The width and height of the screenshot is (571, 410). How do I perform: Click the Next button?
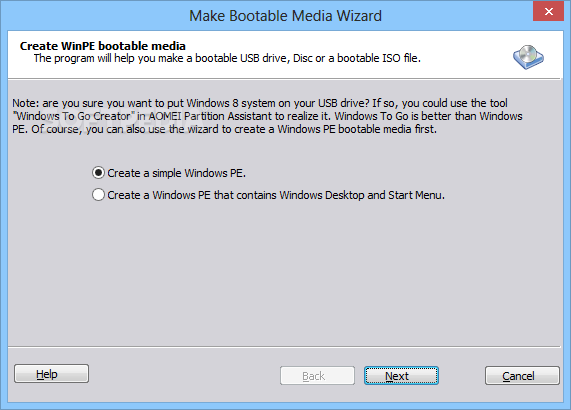[x=401, y=375]
